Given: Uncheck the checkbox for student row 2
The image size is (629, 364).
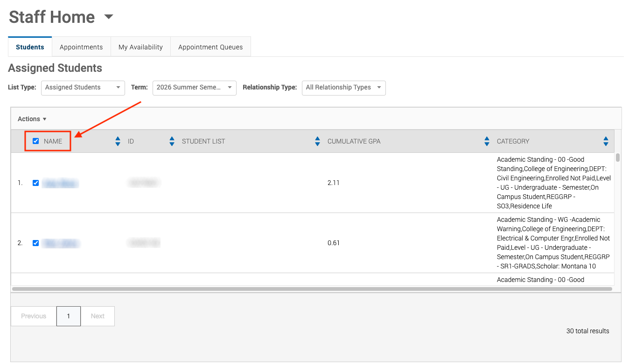Looking at the screenshot, I should coord(36,243).
